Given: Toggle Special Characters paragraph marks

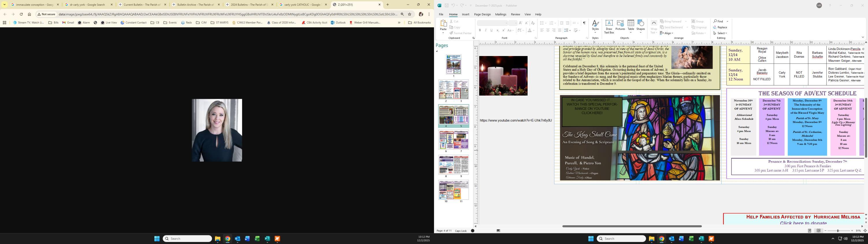Looking at the screenshot, I should (584, 23).
